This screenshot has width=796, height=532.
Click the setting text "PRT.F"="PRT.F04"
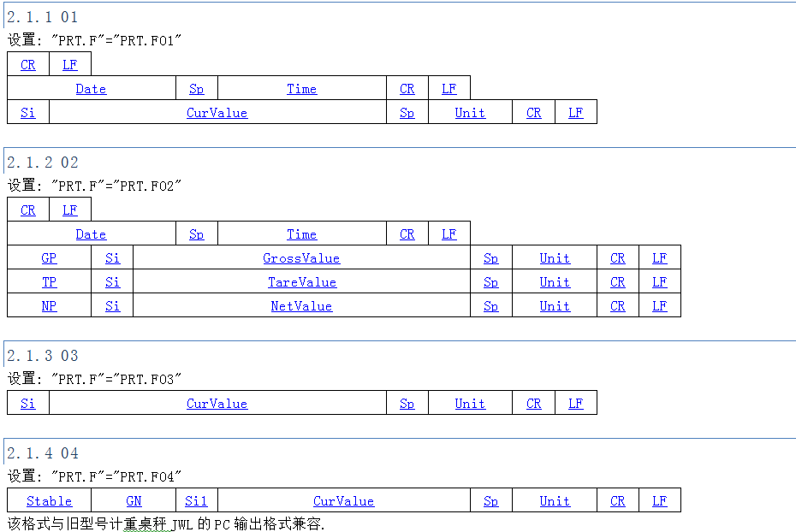tap(116, 476)
